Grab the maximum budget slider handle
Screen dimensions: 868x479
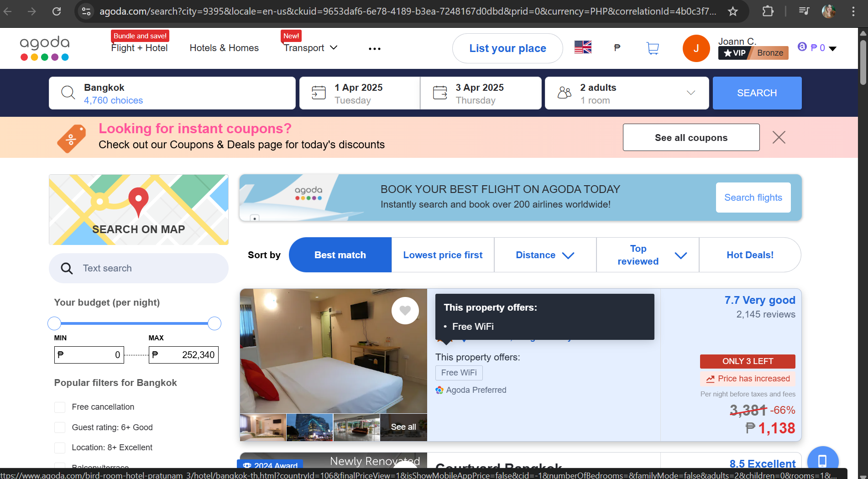coord(214,323)
